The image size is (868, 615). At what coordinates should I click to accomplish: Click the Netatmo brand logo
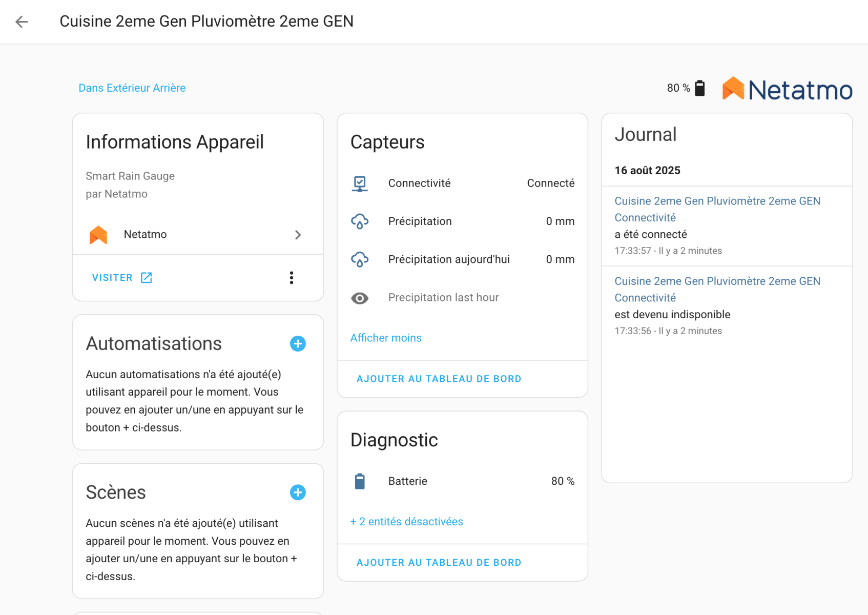click(787, 89)
